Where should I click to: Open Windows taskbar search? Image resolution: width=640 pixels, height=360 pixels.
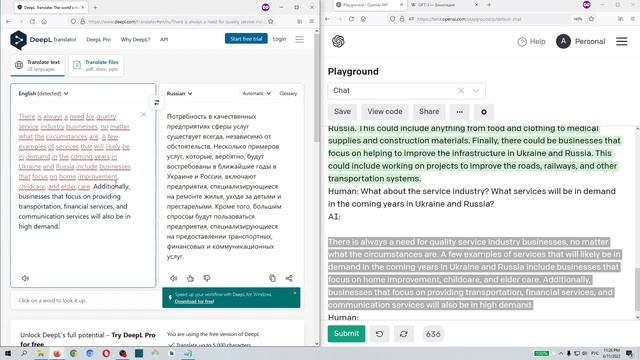24,353
